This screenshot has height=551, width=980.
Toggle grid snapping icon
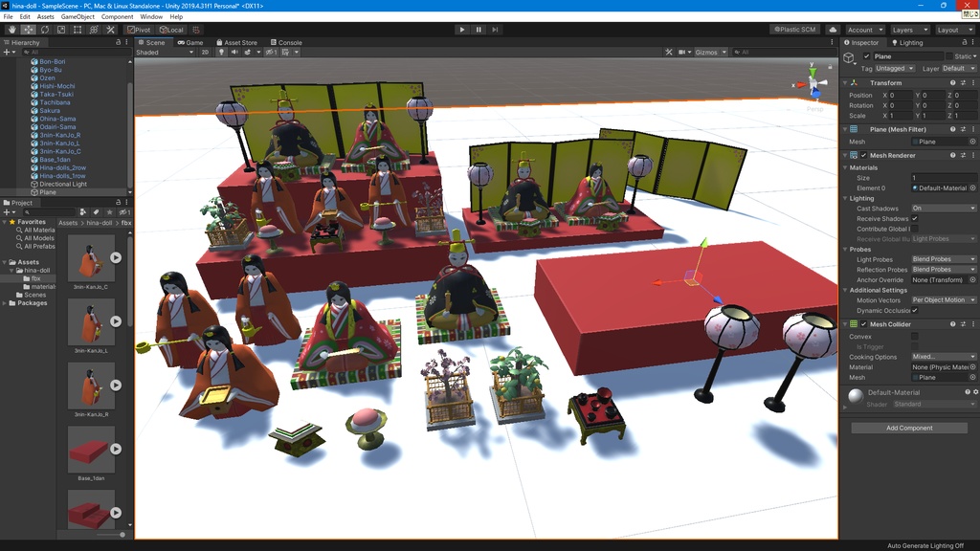tap(196, 30)
